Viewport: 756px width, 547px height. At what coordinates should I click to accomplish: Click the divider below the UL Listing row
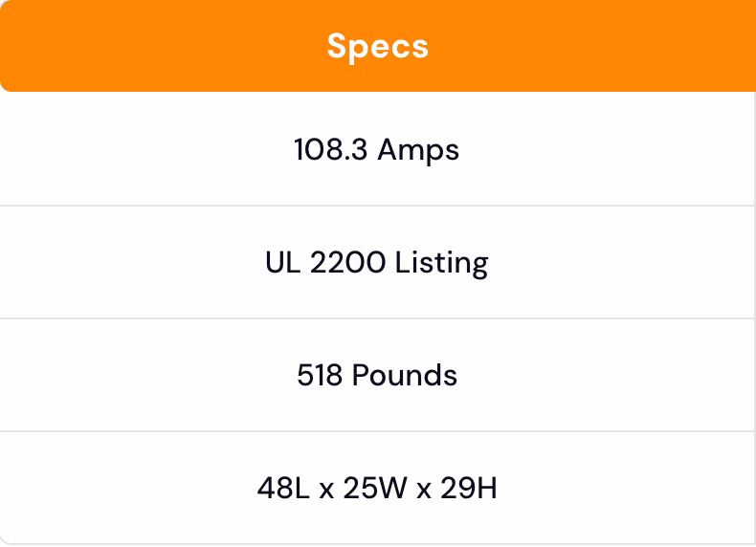pyautogui.click(x=377, y=318)
